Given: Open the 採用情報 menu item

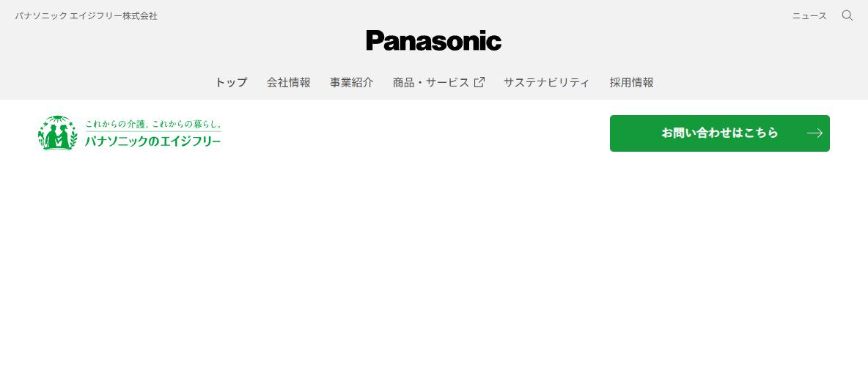Looking at the screenshot, I should click(632, 83).
